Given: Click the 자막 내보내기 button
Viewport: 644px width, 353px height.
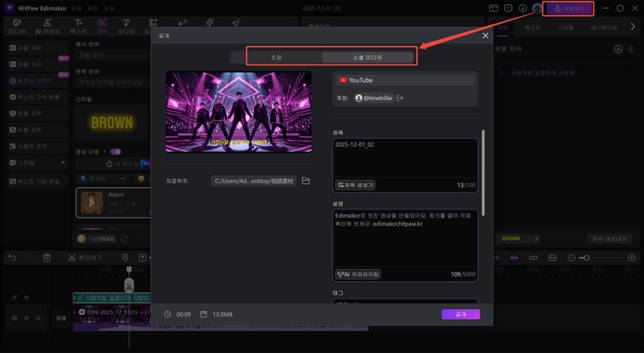Looking at the screenshot, I should 609,239.
